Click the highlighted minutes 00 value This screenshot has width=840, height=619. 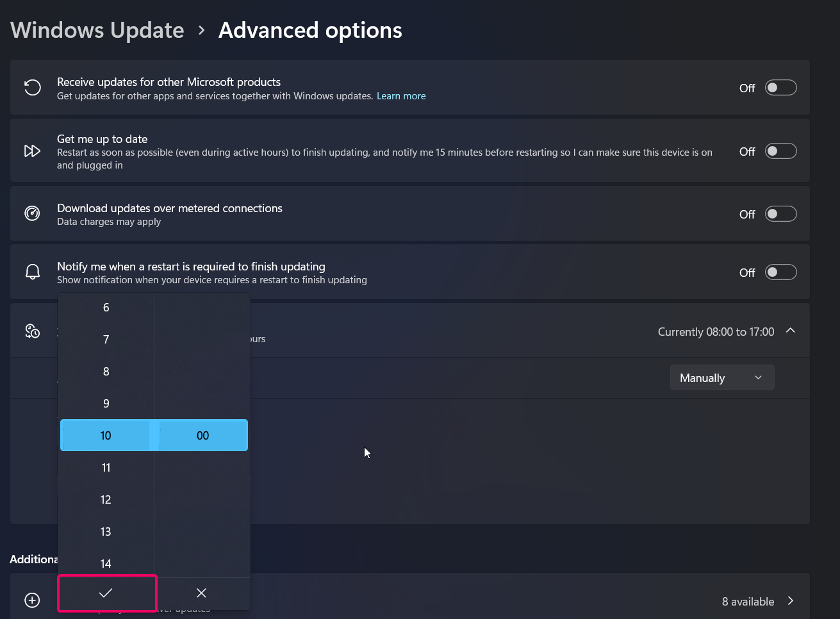tap(202, 436)
